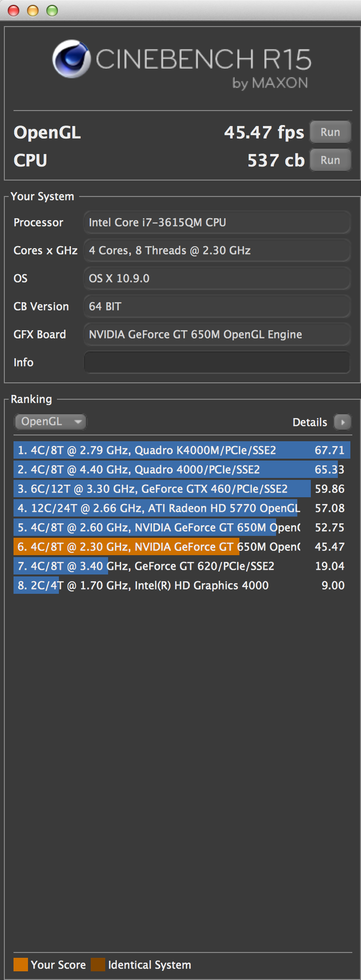The width and height of the screenshot is (361, 980).
Task: Click the Cinebench logo sphere icon
Action: pyautogui.click(x=71, y=59)
